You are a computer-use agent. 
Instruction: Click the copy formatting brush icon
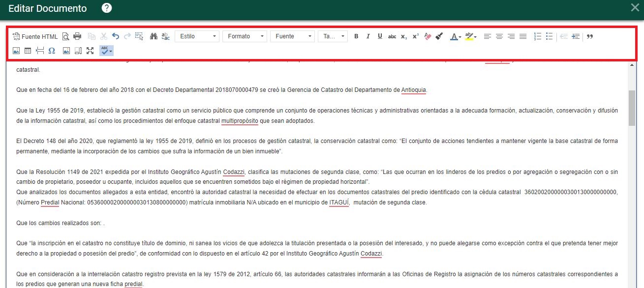439,36
